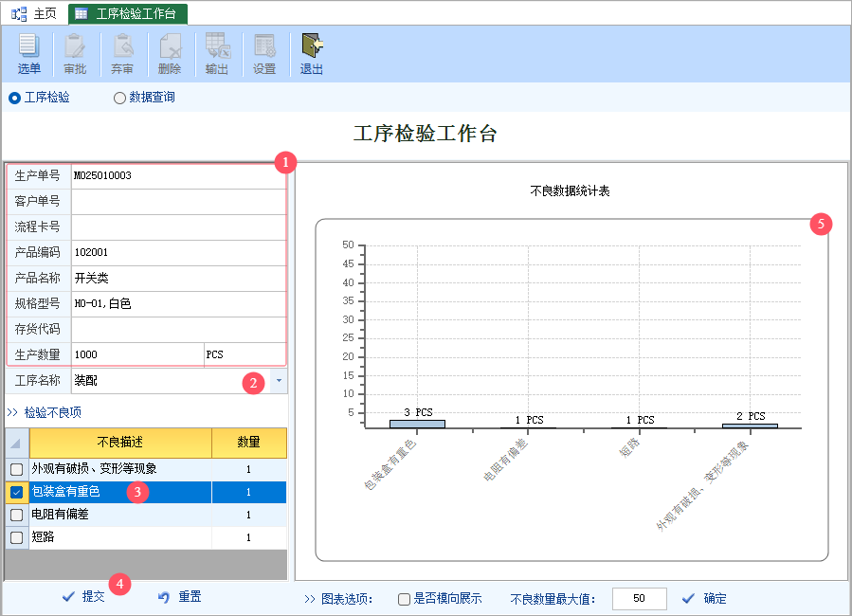Click the 确定 confirm button

[704, 599]
